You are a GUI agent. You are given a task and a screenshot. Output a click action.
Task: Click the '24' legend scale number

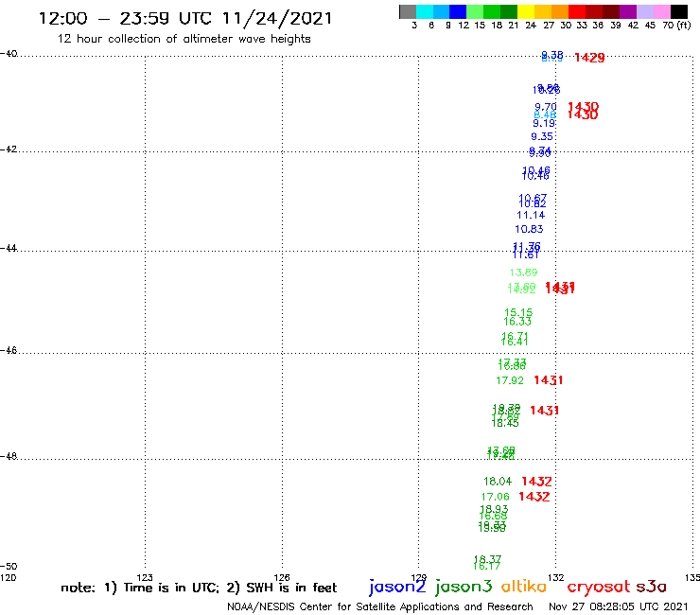[531, 26]
